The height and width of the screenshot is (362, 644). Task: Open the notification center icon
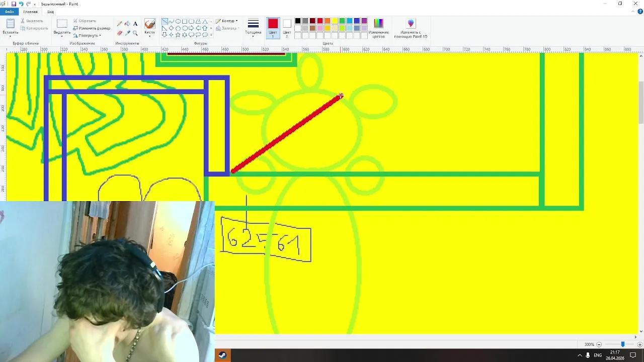coord(633,355)
